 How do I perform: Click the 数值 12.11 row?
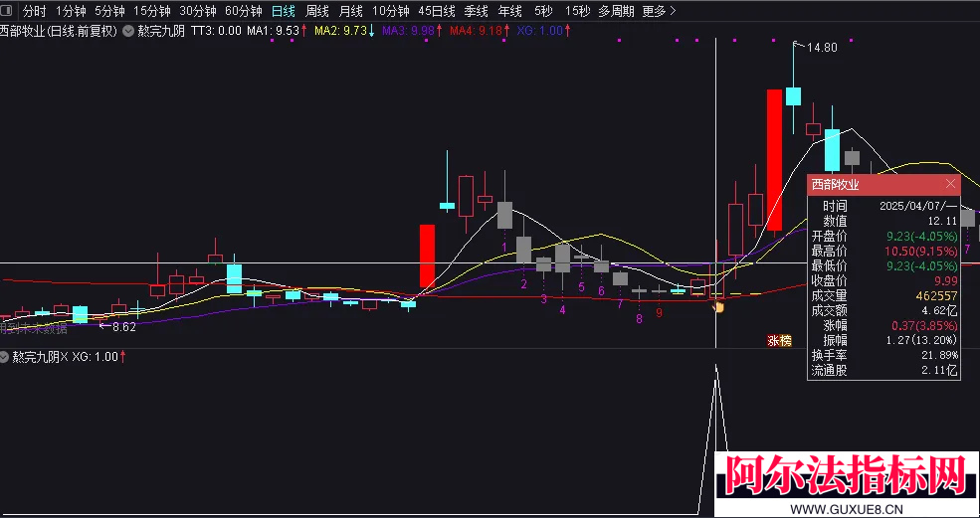[x=883, y=221]
